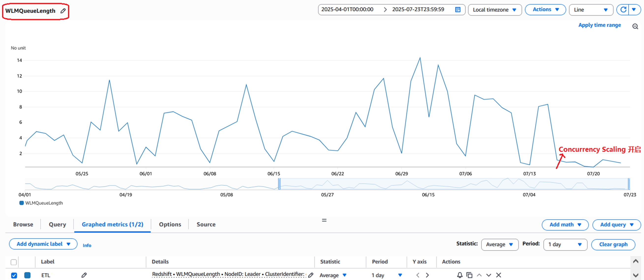
Task: Click the pencil icon beside WLMQueueLength title
Action: [x=63, y=11]
